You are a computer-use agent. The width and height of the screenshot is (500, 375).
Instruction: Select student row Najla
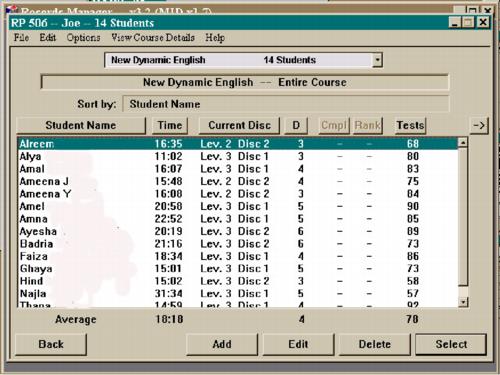238,294
